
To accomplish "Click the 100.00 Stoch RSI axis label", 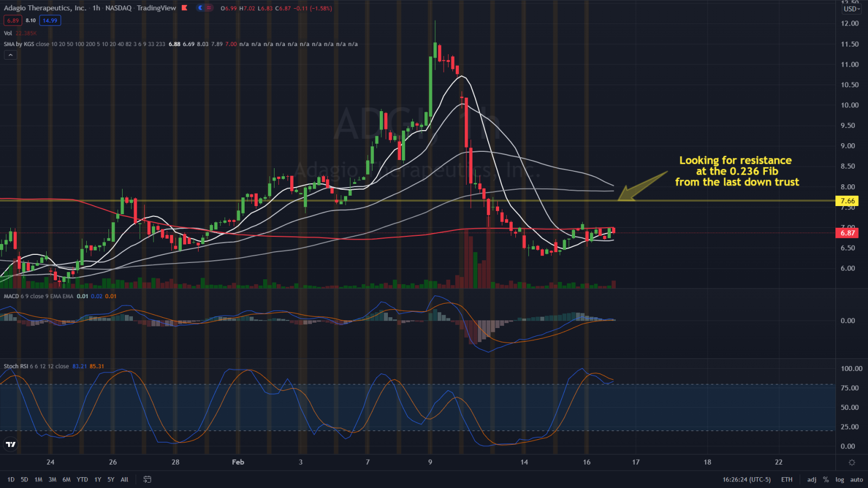I will pos(851,368).
